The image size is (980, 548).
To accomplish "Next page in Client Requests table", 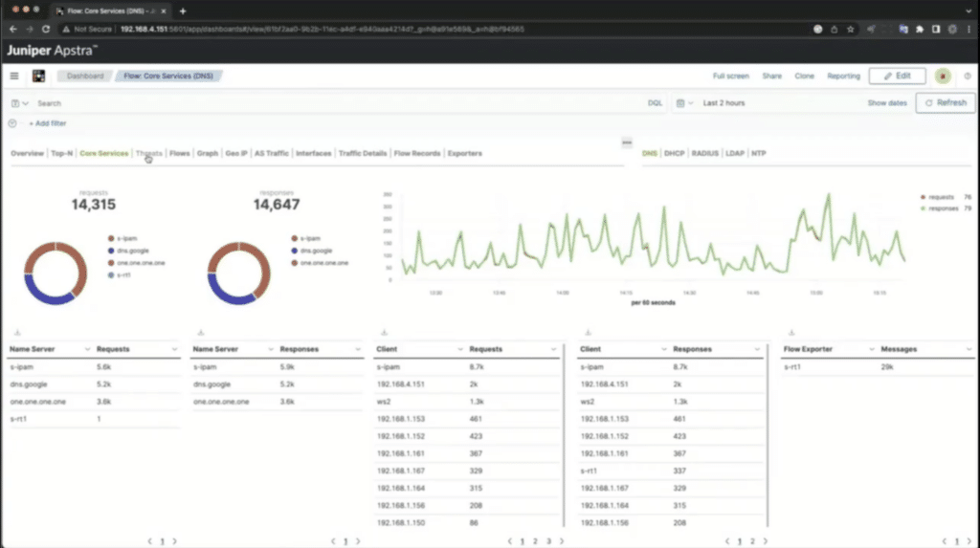I will (x=561, y=541).
